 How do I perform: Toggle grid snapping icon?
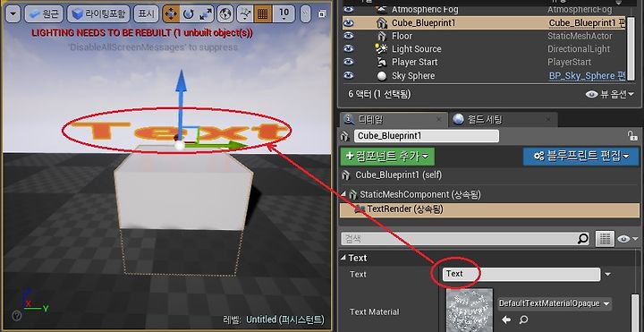coord(262,14)
